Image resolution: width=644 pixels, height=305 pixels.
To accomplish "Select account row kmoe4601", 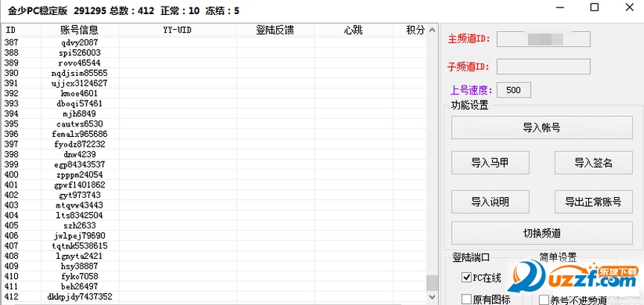I will (214, 93).
